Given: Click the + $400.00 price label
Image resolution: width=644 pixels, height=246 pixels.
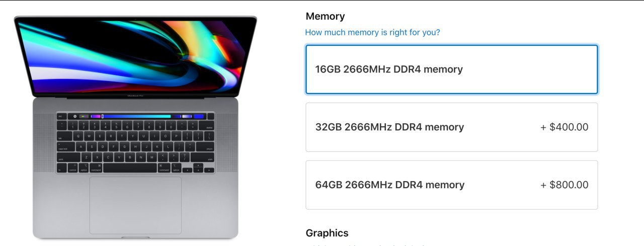Looking at the screenshot, I should [x=565, y=127].
